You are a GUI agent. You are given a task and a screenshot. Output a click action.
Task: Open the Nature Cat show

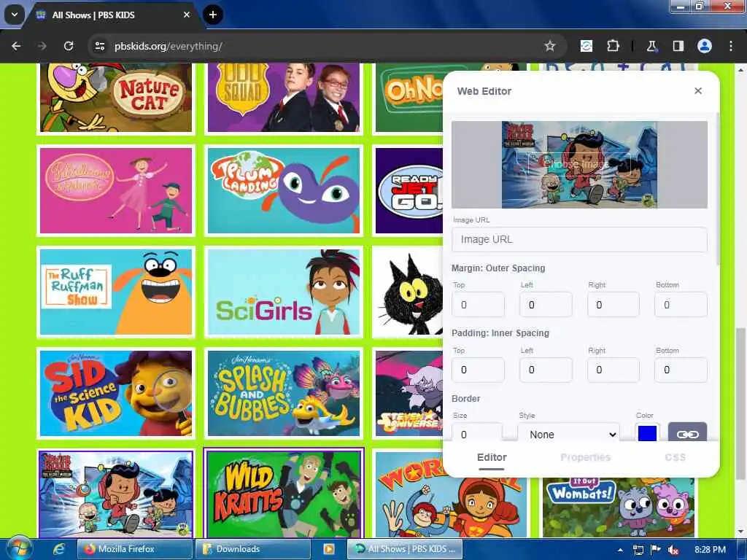[x=116, y=98]
